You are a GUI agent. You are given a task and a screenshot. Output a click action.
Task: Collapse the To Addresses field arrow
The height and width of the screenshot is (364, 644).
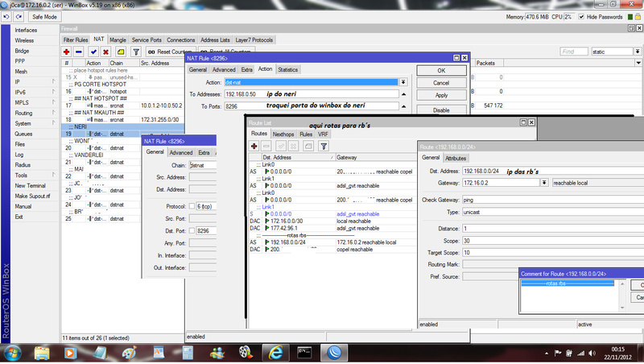click(x=404, y=94)
